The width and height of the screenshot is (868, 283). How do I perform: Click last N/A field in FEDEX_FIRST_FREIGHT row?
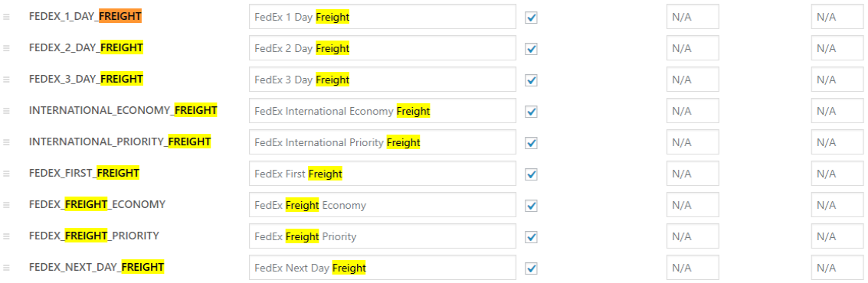tap(837, 174)
